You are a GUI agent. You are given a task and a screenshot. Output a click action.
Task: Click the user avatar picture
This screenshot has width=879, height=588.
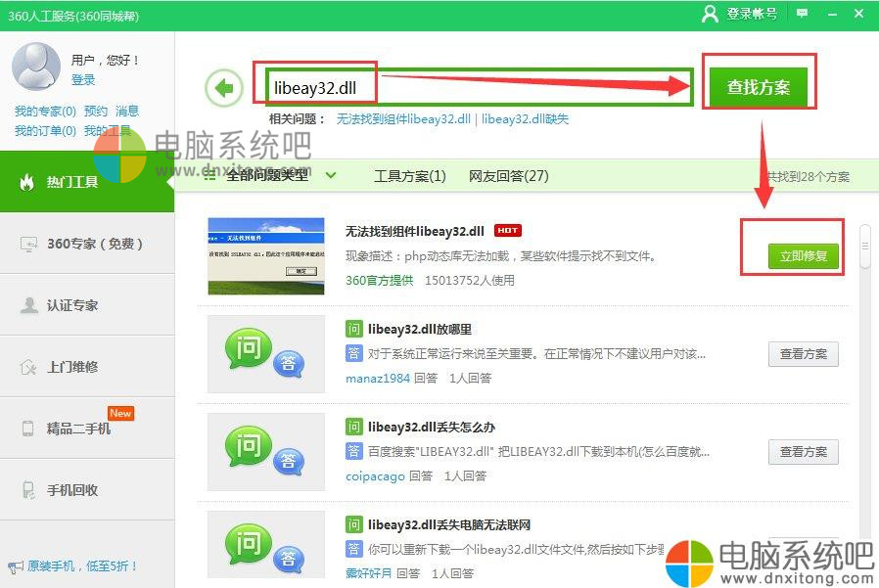(36, 67)
